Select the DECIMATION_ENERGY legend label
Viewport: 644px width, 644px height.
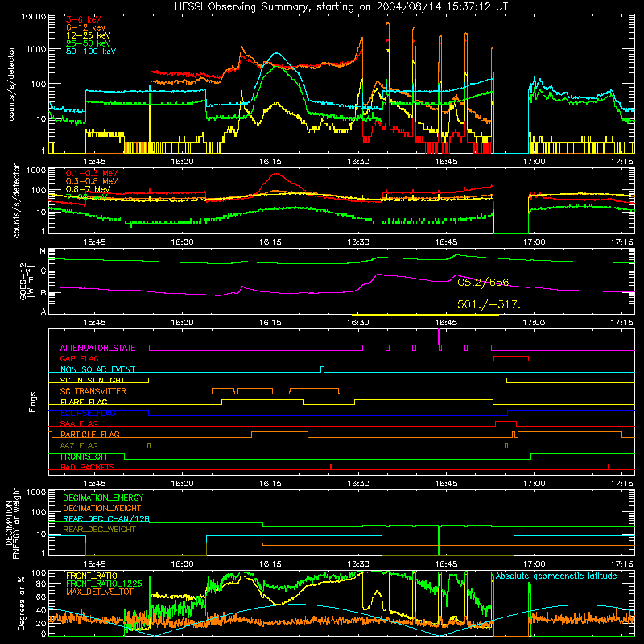[103, 497]
